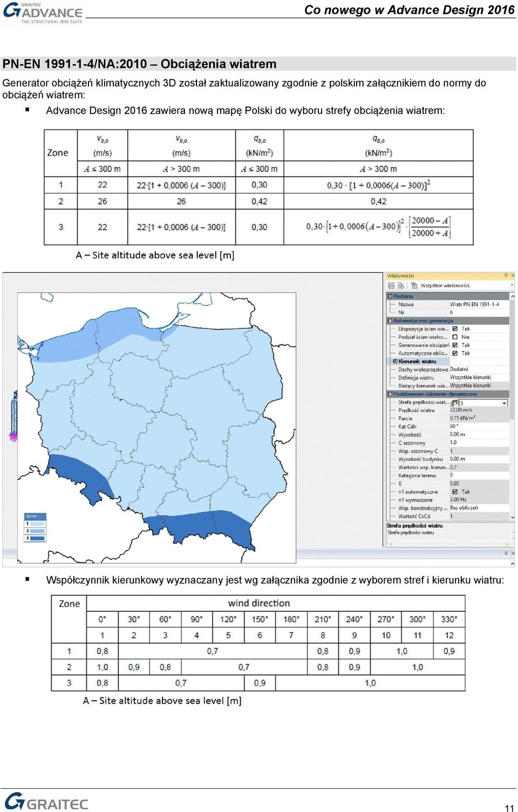Open the wind zone map icon beside Strefa prędkości
The height and width of the screenshot is (812, 518).
coord(454,403)
